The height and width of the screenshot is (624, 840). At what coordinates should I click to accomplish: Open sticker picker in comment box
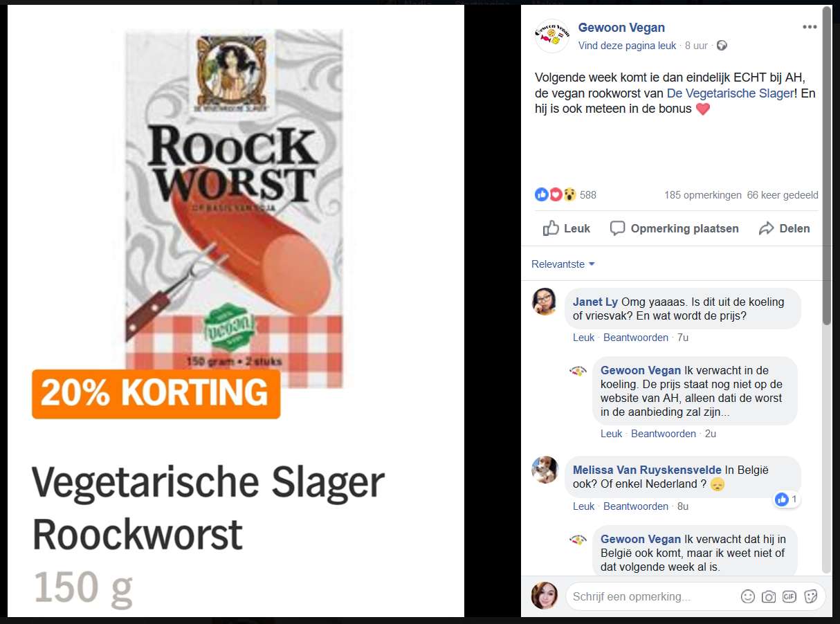coord(811,596)
